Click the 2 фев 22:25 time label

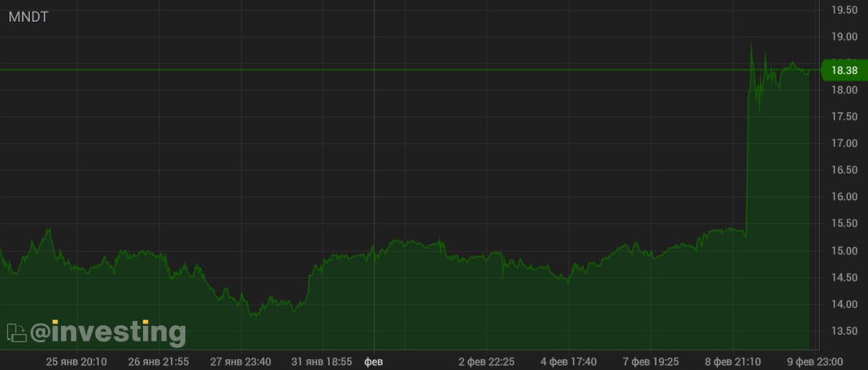coord(486,362)
